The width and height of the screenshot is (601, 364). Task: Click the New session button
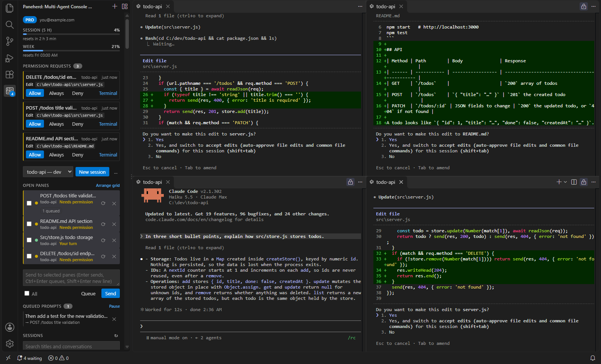[x=92, y=172]
